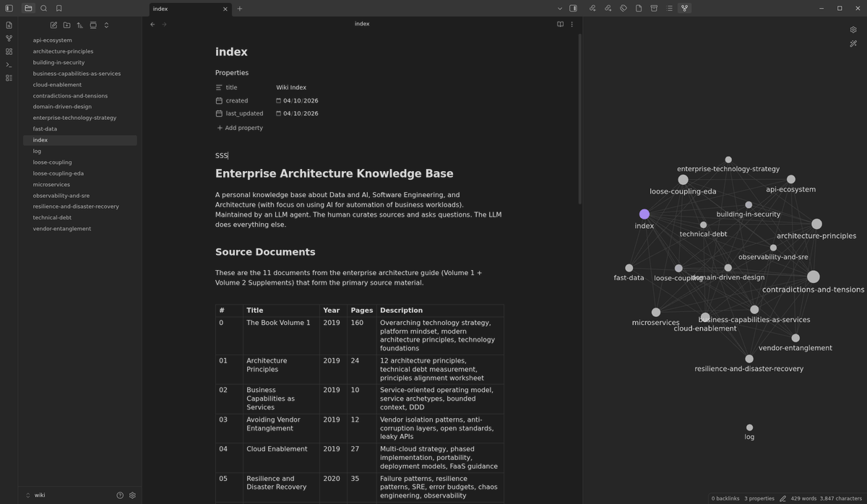Create a new note in file explorer
The height and width of the screenshot is (504, 867).
click(53, 25)
